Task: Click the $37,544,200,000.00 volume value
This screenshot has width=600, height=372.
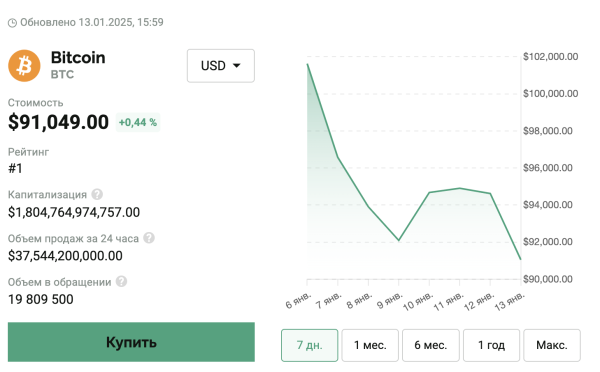Action: [65, 256]
